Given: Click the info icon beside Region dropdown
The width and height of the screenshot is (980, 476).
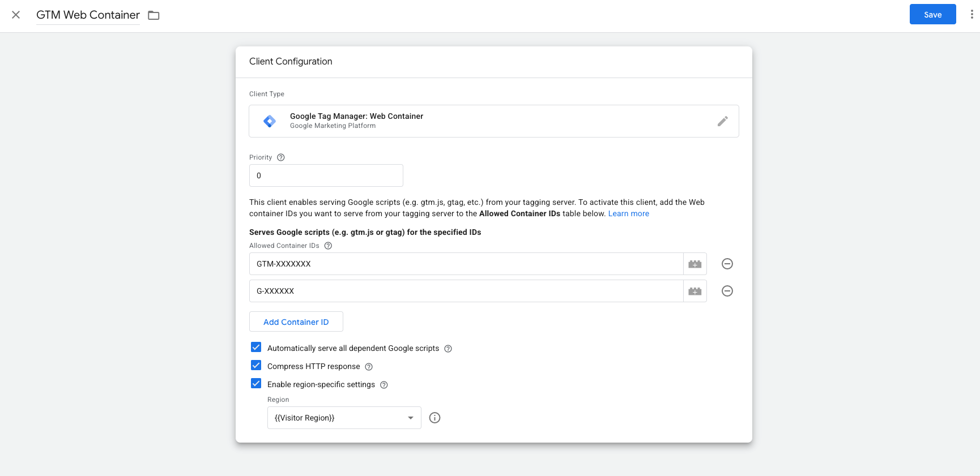Looking at the screenshot, I should tap(434, 418).
